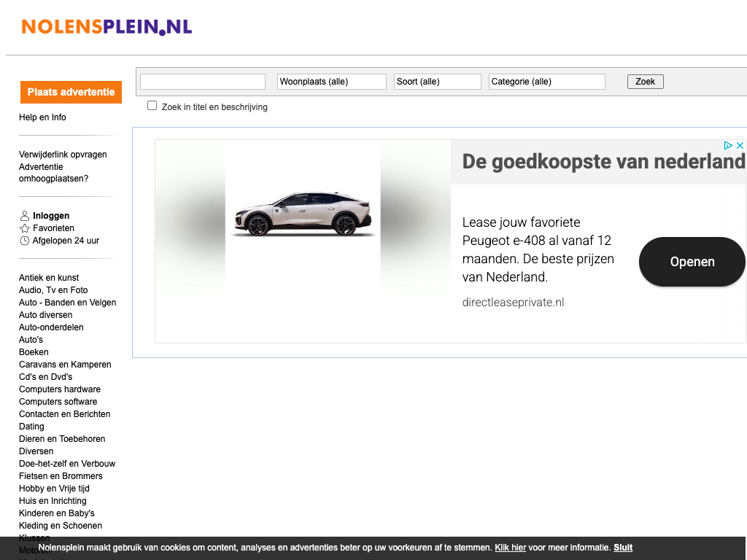
Task: Click the Peugeot car image in the ad
Action: (302, 214)
